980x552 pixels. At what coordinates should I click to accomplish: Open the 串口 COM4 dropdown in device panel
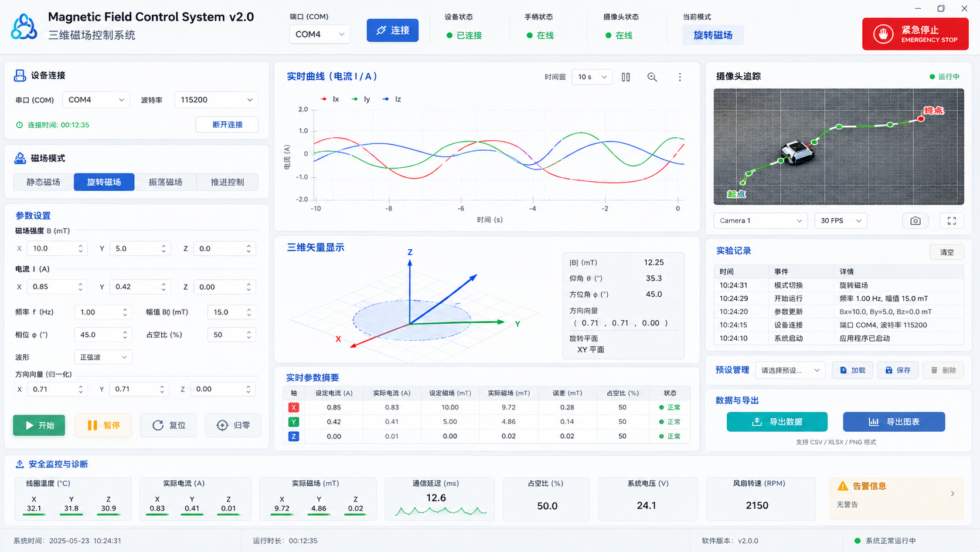pos(96,100)
